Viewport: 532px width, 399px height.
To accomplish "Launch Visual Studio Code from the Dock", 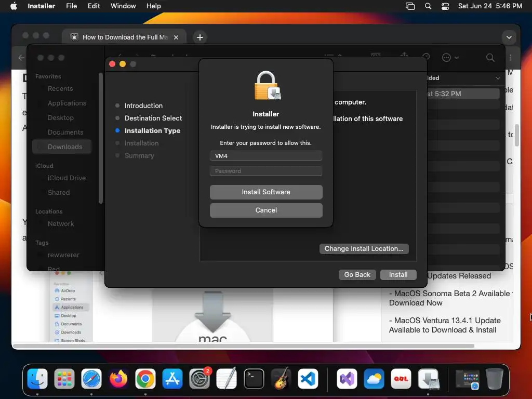I will (308, 378).
